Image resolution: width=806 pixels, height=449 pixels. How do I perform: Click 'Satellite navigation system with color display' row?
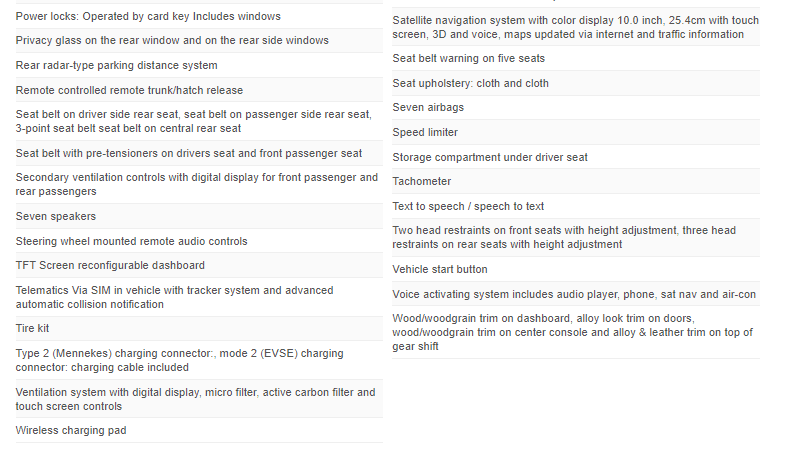pos(575,27)
